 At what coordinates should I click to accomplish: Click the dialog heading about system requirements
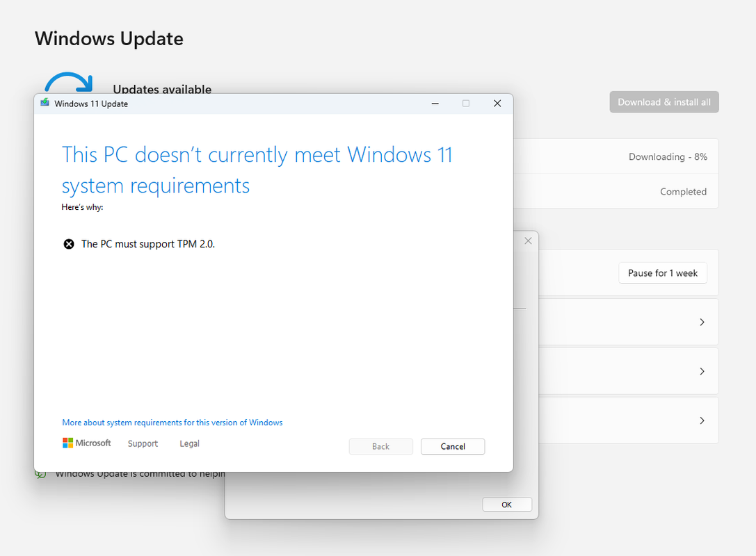click(257, 170)
